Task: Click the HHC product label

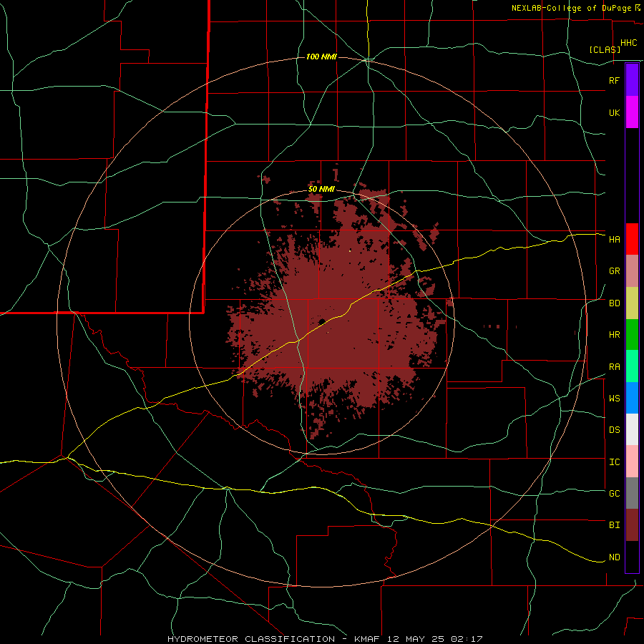Action: (628, 43)
